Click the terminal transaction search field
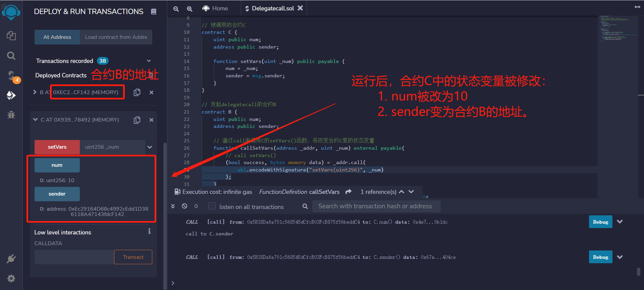Image resolution: width=644 pixels, height=290 pixels. pos(376,206)
